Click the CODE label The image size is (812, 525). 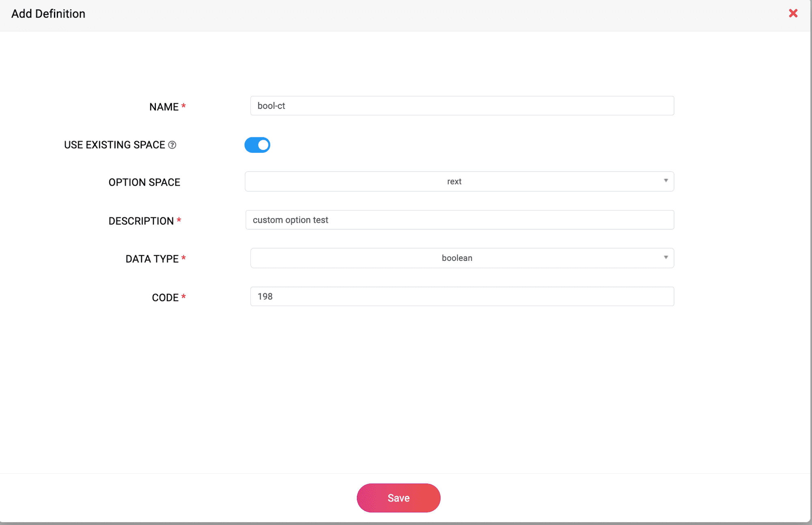165,298
